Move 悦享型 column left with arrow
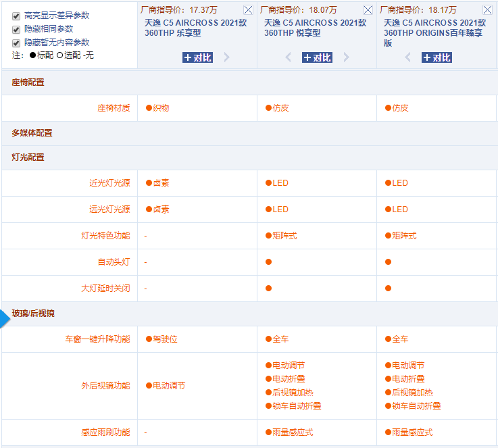 pos(288,57)
